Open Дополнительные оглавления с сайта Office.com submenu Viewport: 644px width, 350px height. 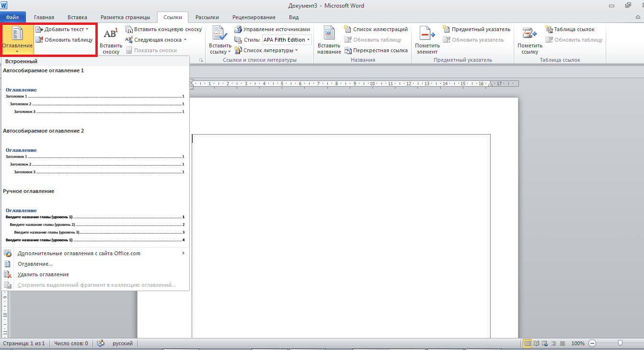(95, 253)
